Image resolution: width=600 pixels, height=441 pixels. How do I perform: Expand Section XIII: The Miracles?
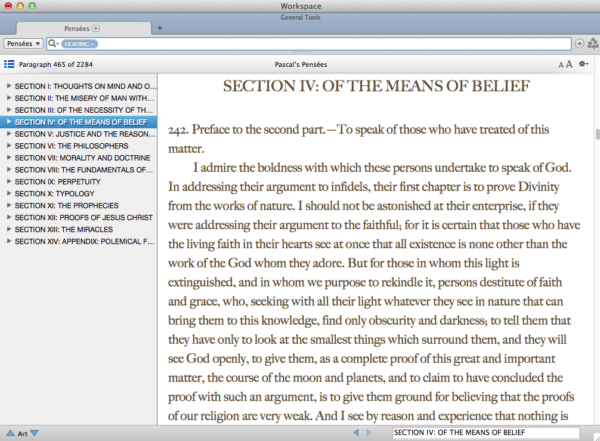[x=9, y=229]
